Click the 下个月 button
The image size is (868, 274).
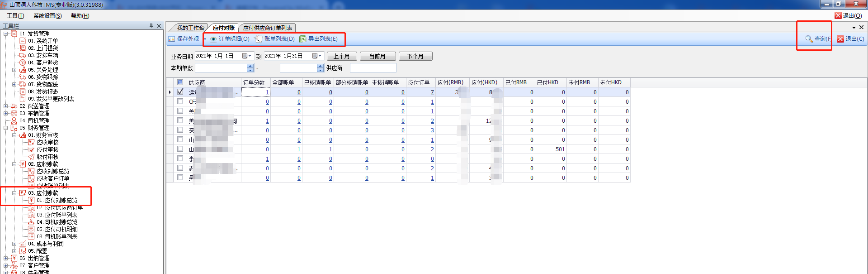point(415,57)
